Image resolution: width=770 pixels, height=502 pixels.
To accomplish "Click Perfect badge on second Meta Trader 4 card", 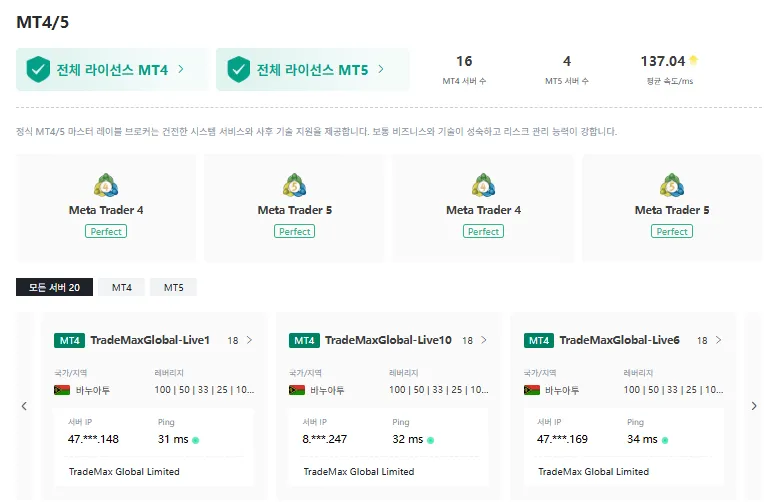I will coord(483,231).
